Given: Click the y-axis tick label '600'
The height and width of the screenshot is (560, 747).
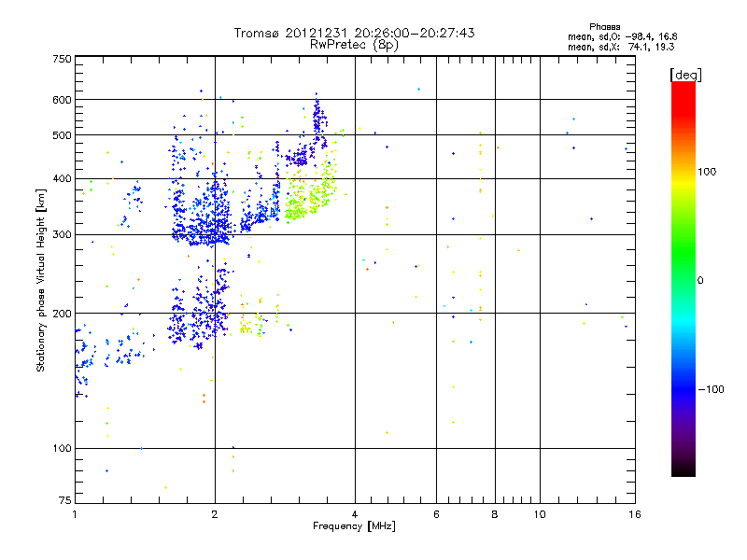Looking at the screenshot, I should (x=62, y=100).
